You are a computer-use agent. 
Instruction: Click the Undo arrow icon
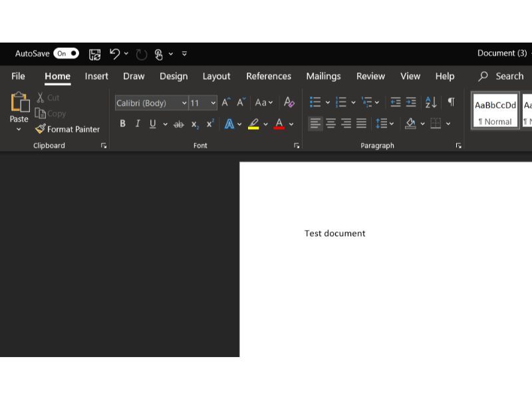point(114,54)
